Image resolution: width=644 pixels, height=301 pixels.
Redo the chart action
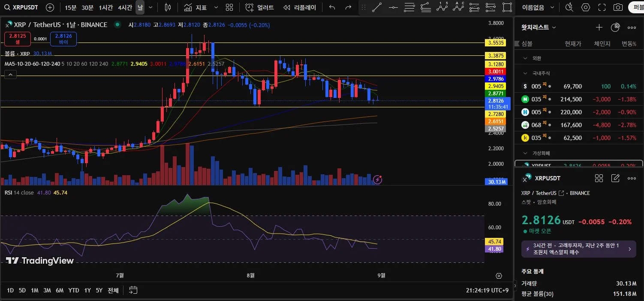pos(348,7)
